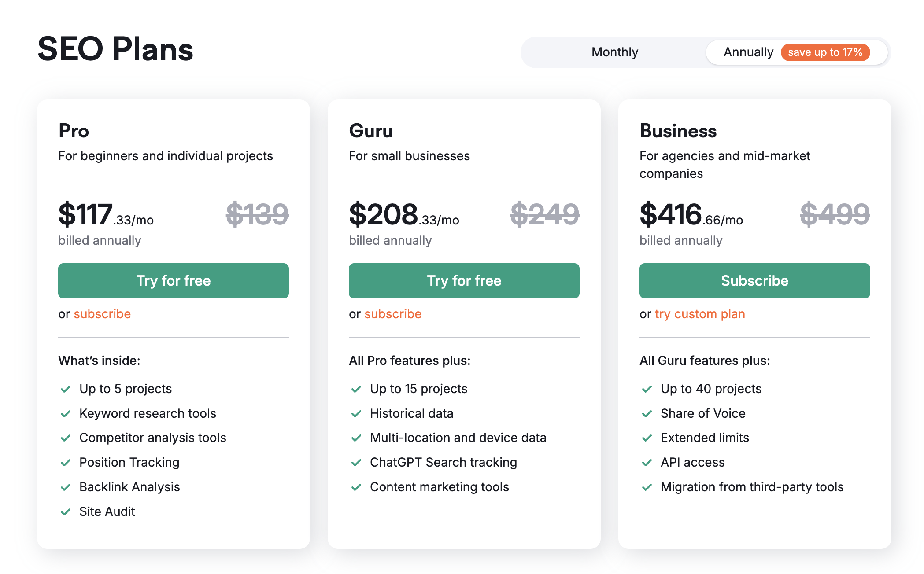The width and height of the screenshot is (924, 574).
Task: Open the "try custom plan" link
Action: pos(700,314)
